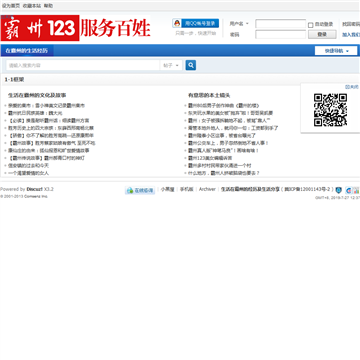Click the Discuz! footer link
The height and width of the screenshot is (360, 360).
pos(35,189)
